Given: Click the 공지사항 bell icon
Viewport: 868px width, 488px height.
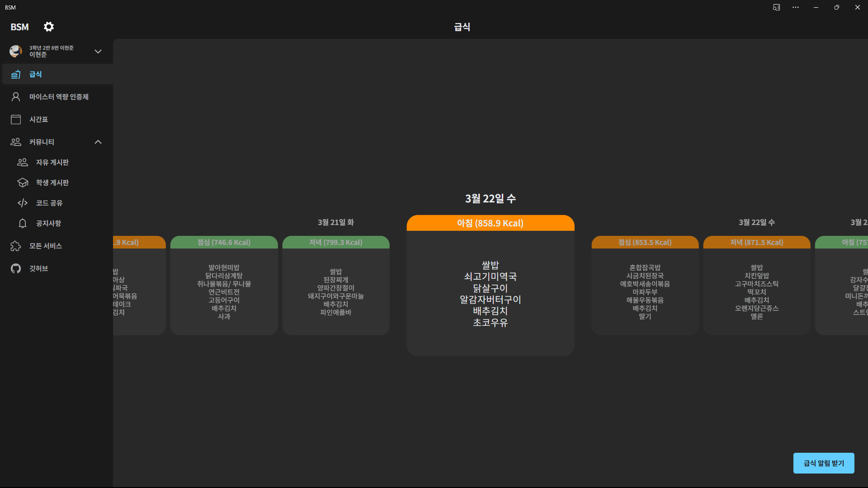Looking at the screenshot, I should (x=23, y=223).
